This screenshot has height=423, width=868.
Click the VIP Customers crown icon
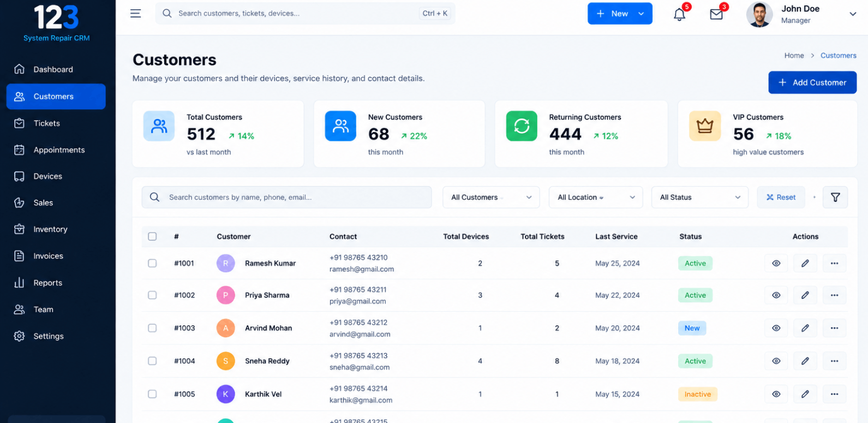pyautogui.click(x=705, y=126)
